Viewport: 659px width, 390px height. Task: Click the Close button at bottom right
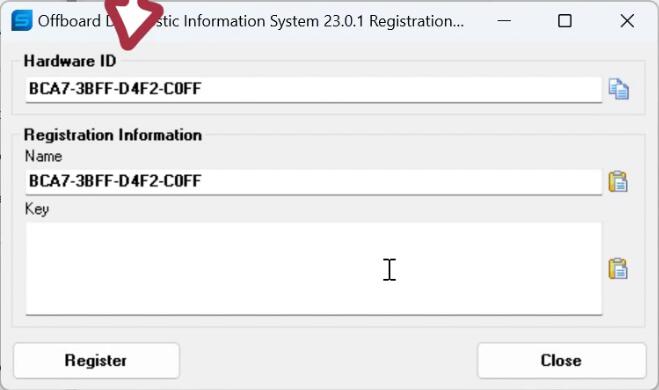point(561,361)
